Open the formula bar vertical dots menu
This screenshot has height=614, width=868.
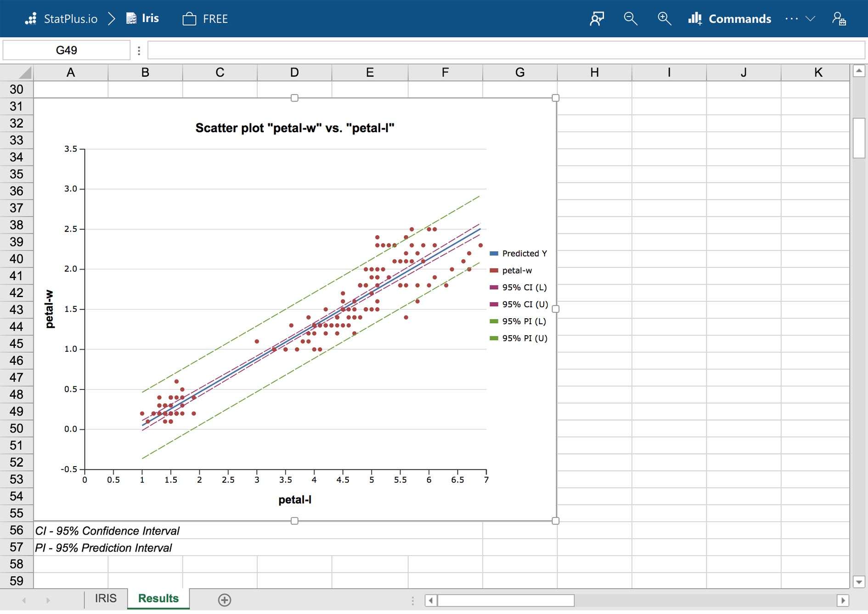tap(139, 51)
